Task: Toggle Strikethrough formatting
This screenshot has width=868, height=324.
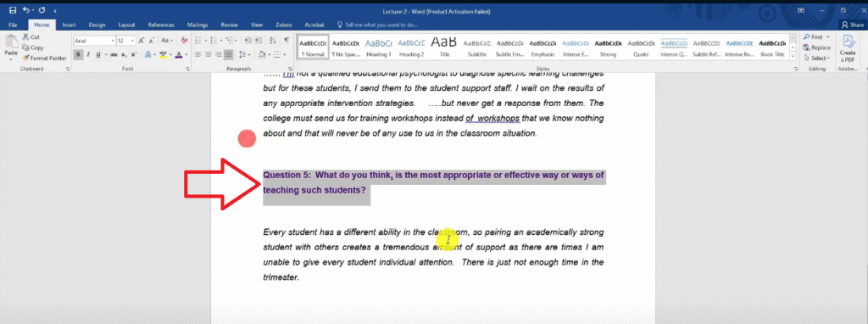Action: point(114,54)
